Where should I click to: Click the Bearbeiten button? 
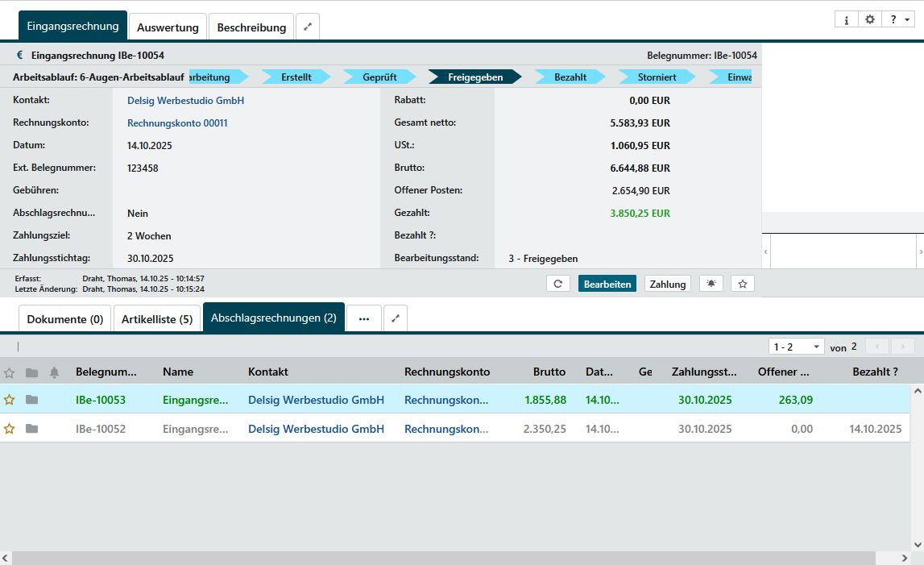[x=607, y=284]
